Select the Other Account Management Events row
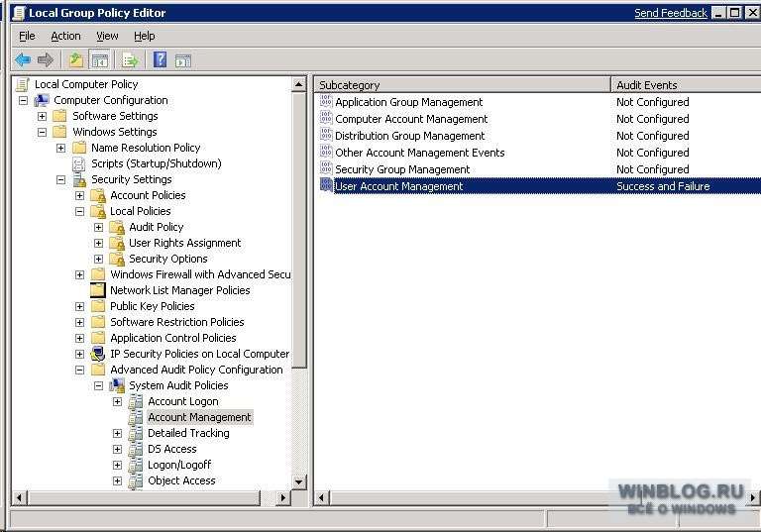 pos(538,153)
